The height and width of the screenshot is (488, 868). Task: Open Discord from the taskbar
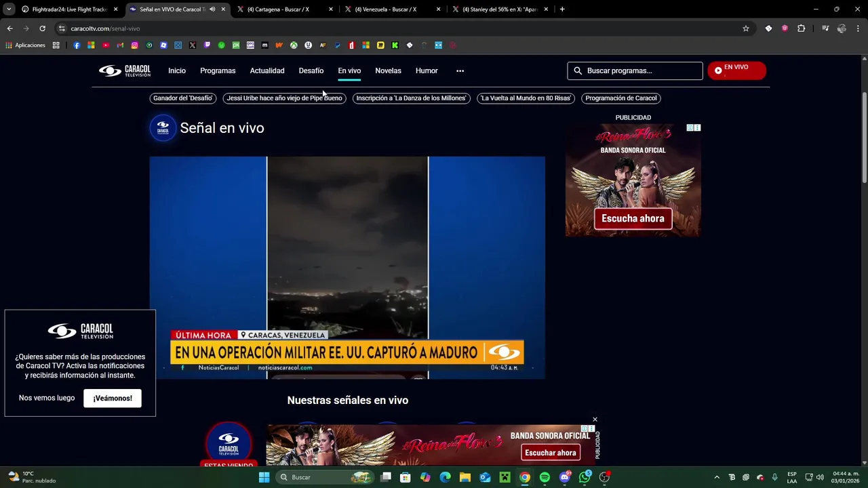tap(565, 477)
